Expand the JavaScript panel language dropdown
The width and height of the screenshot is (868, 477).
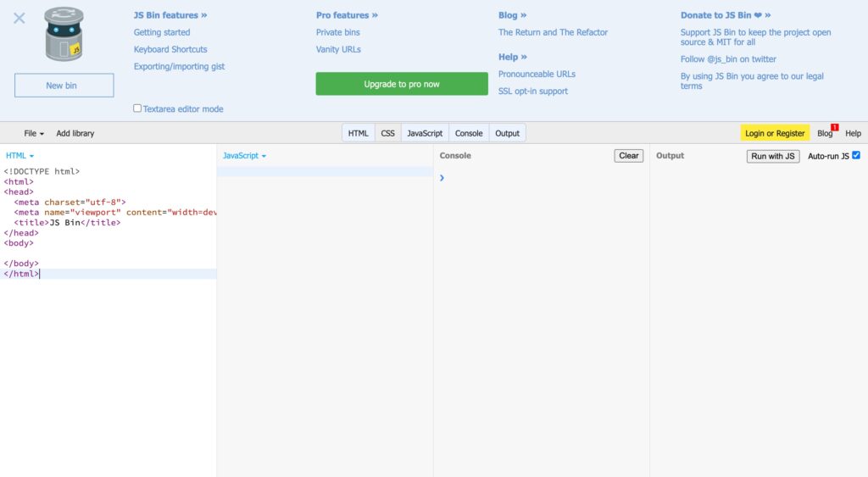244,156
